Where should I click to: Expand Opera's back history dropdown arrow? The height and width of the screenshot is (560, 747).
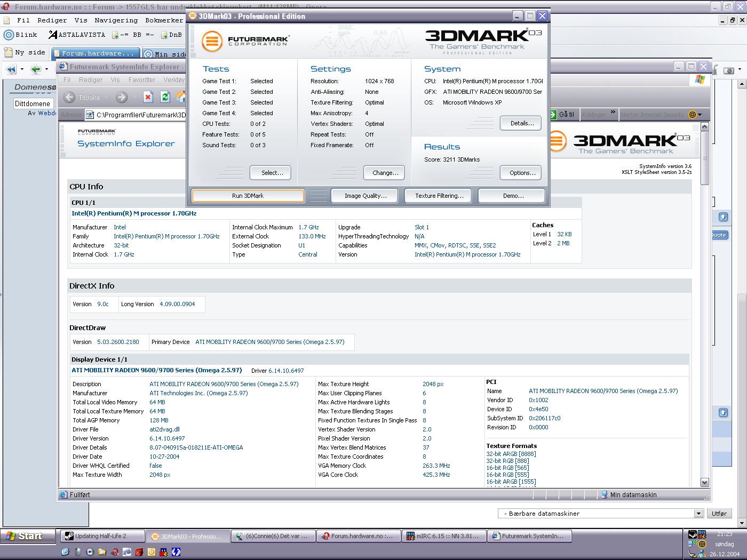(x=47, y=69)
